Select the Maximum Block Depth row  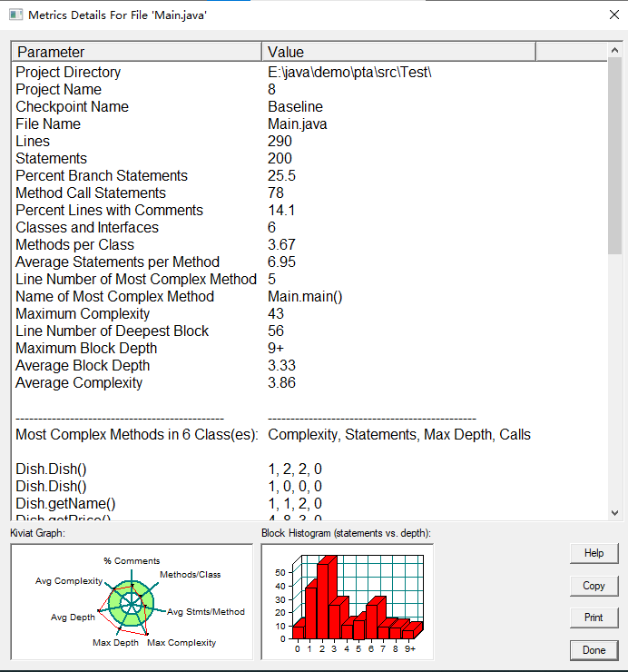pos(309,349)
